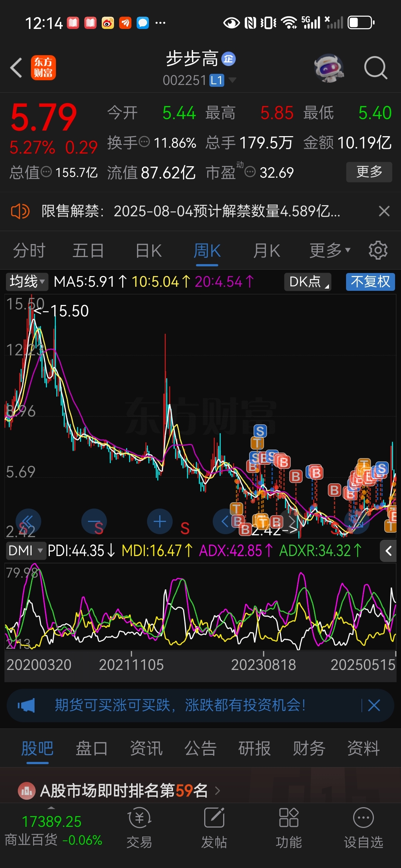
Task: Switch to the 日K chart tab
Action: click(149, 251)
